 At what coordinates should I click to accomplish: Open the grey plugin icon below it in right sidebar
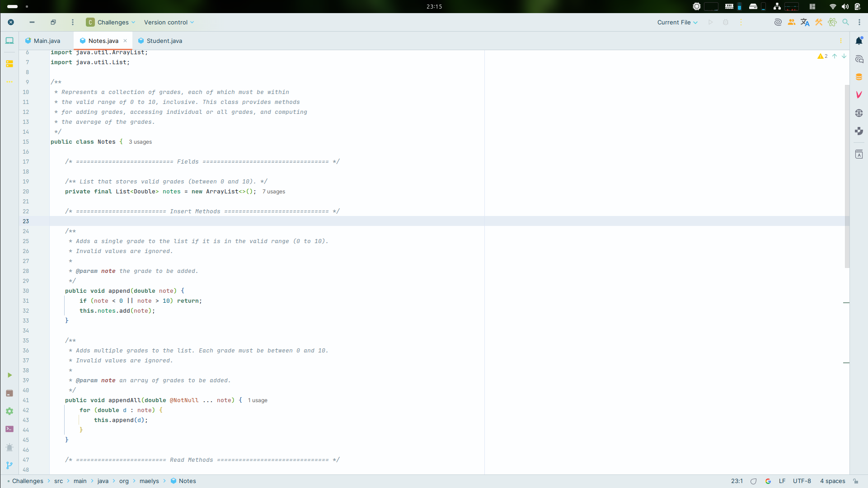(x=859, y=131)
